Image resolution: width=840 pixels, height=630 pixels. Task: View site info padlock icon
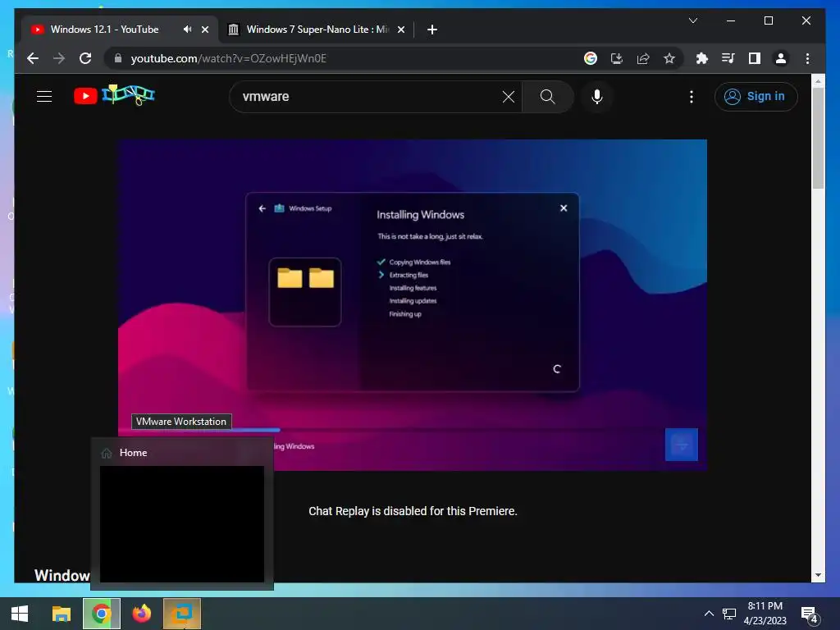pos(118,58)
